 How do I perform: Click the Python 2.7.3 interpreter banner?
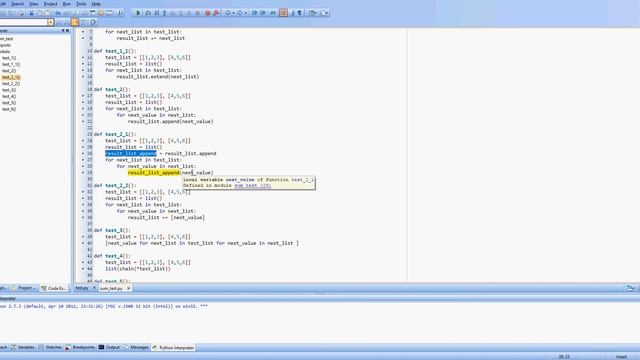(104, 306)
